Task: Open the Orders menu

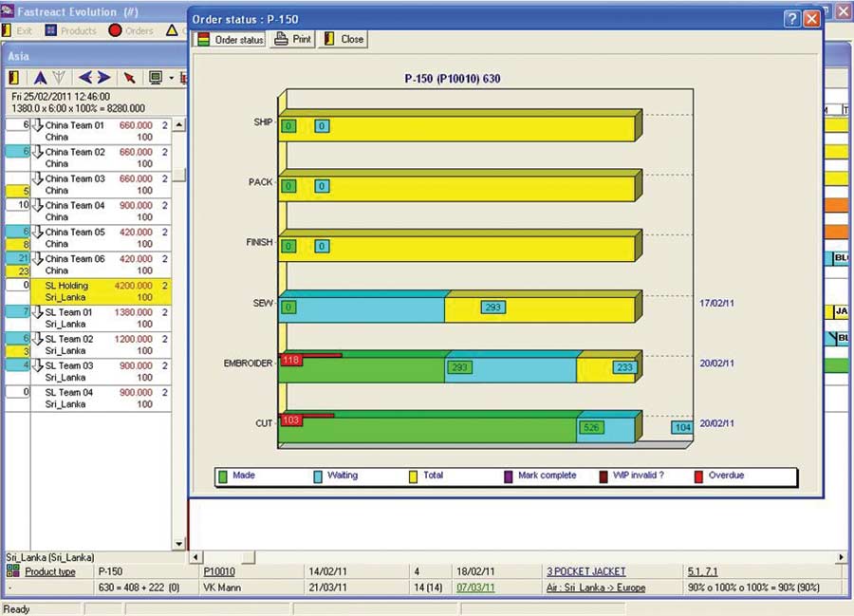Action: coord(130,30)
